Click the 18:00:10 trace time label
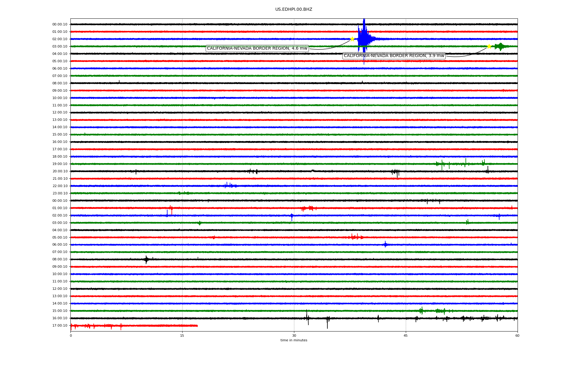Viewport: 588px width, 368px height. coord(60,157)
